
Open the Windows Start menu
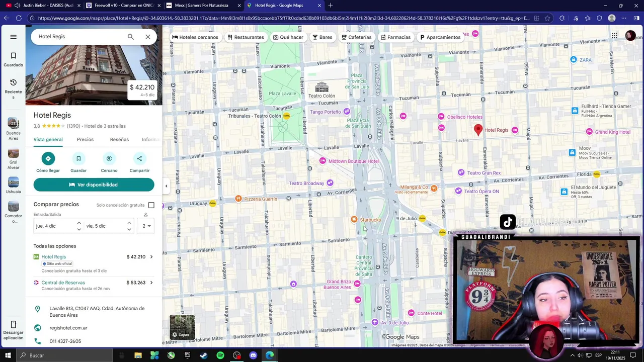pyautogui.click(x=8, y=355)
